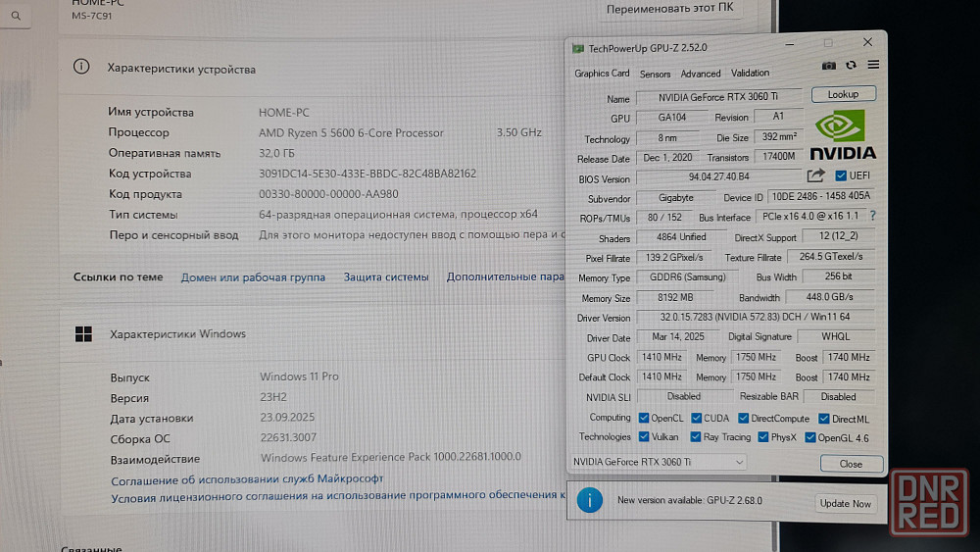This screenshot has width=980, height=552.
Task: Open the Защита системы link
Action: [x=385, y=277]
